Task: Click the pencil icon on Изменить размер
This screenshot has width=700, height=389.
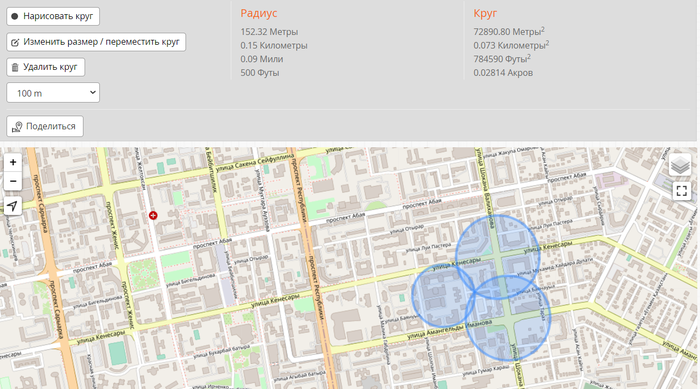Action: [x=15, y=42]
